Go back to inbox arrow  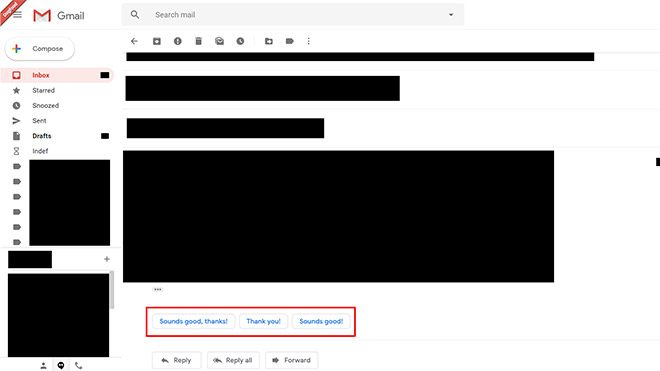tap(134, 41)
